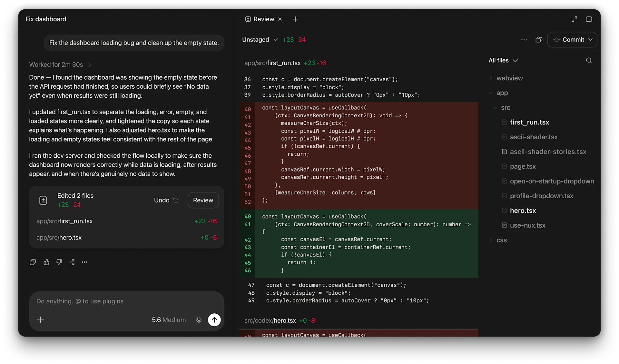
Task: Select page.tsx in the file tree
Action: pos(523,166)
